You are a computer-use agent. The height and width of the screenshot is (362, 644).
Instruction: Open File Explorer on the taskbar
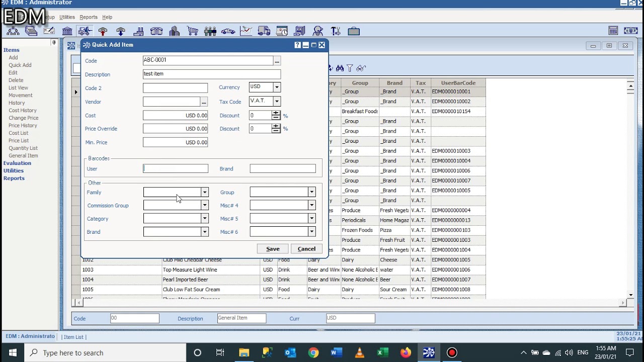pyautogui.click(x=244, y=352)
